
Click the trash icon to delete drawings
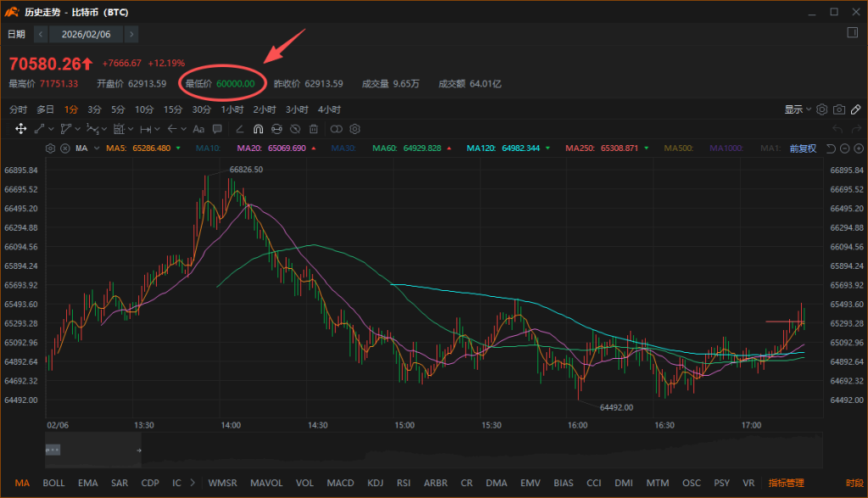tap(314, 129)
